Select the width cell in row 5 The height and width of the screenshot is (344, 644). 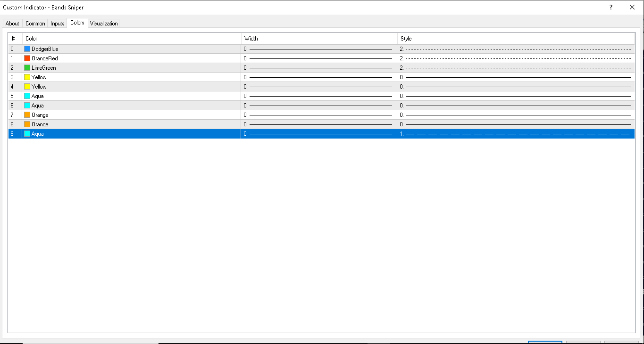(319, 96)
